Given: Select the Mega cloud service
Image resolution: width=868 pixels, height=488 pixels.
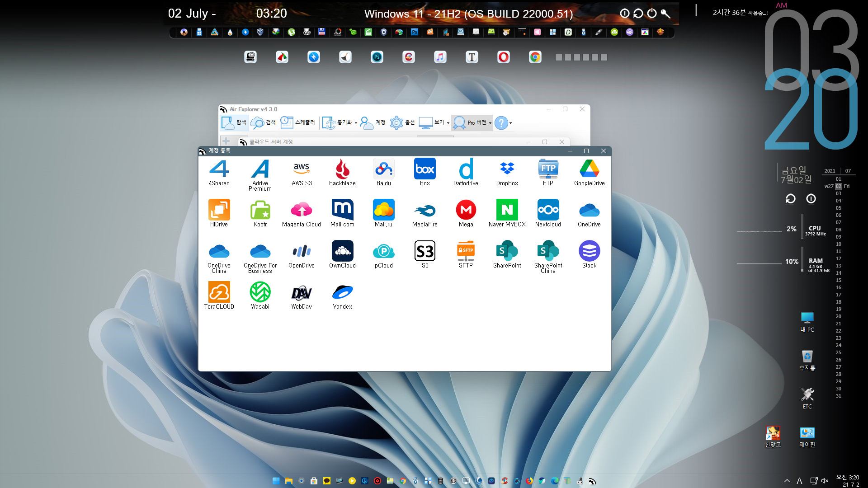Looking at the screenshot, I should 466,213.
